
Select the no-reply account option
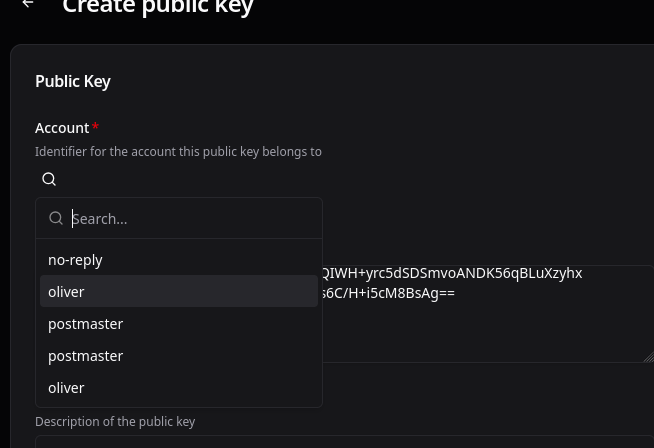click(179, 260)
